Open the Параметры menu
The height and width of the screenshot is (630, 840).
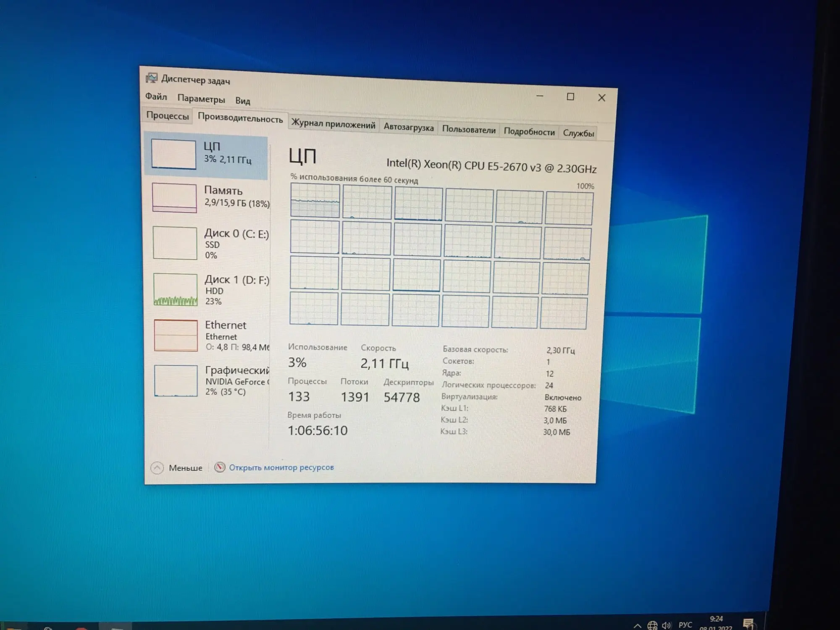click(201, 99)
